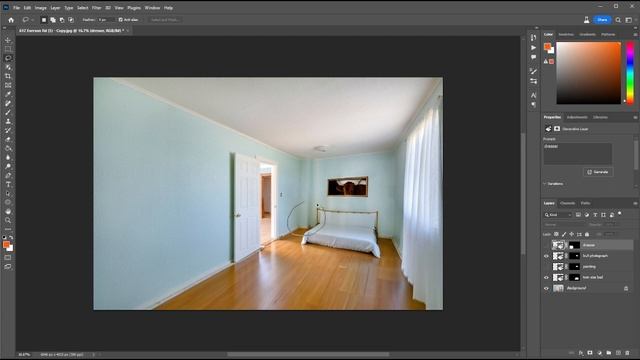Select the Path Selection tool
The height and width of the screenshot is (360, 640).
click(8, 193)
